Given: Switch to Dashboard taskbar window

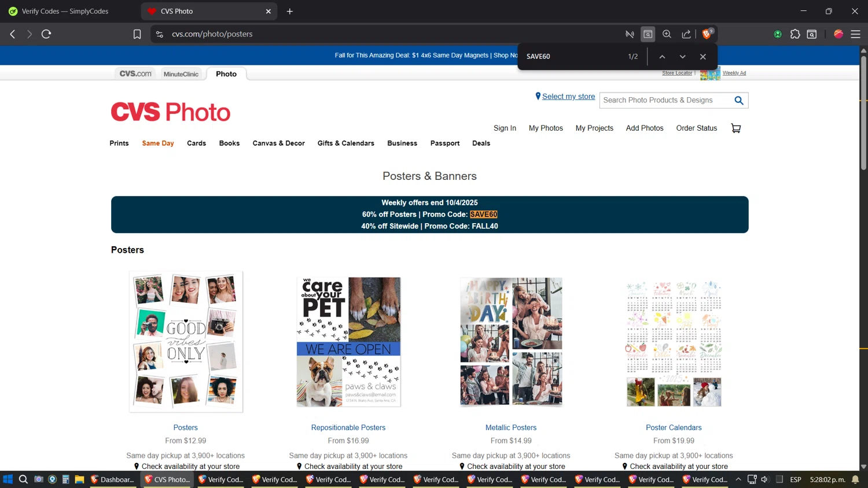Looking at the screenshot, I should pyautogui.click(x=112, y=479).
